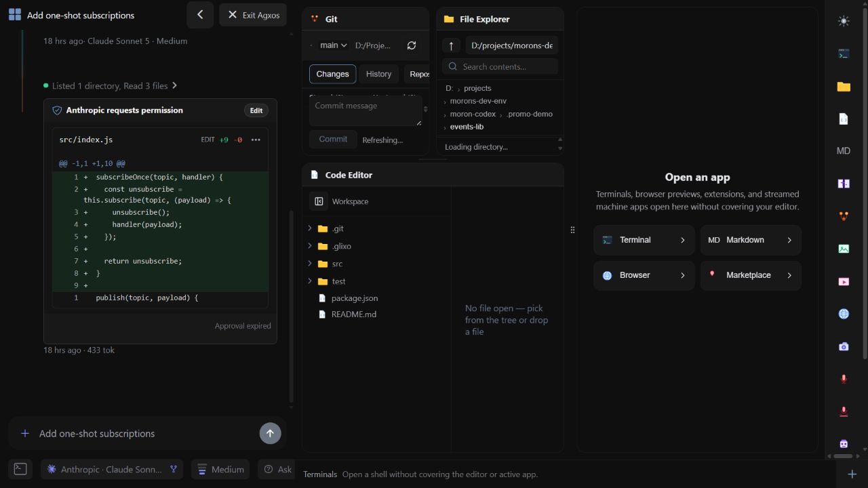
Task: Click Exit Agxos button
Action: tap(253, 15)
